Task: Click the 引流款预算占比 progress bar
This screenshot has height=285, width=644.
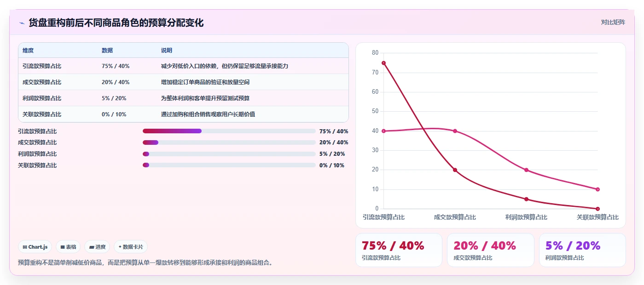Action: tap(229, 131)
